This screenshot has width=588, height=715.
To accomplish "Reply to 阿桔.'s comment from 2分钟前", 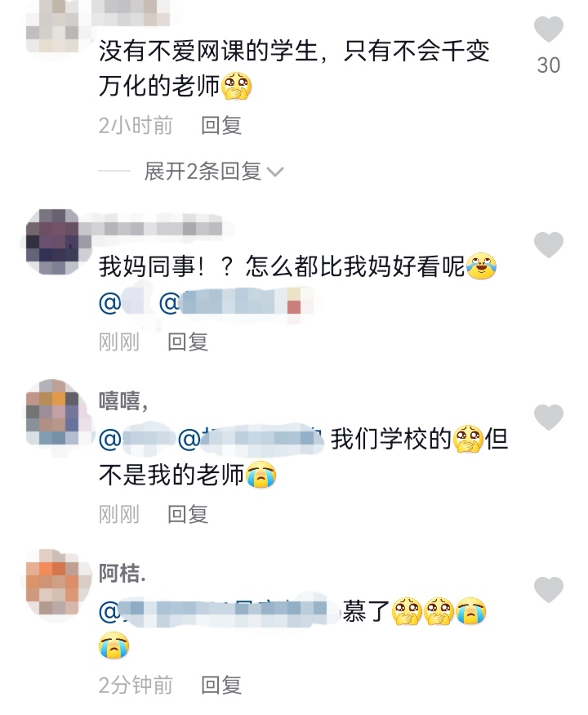I will pyautogui.click(x=221, y=685).
